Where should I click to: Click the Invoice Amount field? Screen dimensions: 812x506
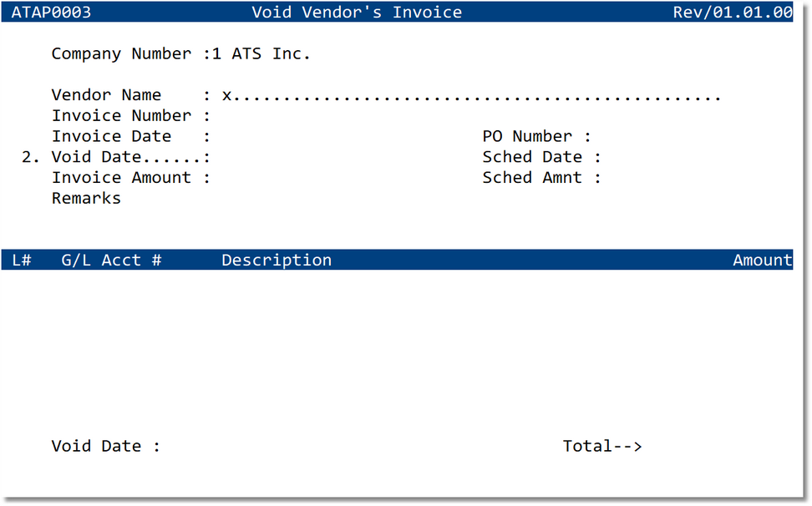click(x=276, y=178)
